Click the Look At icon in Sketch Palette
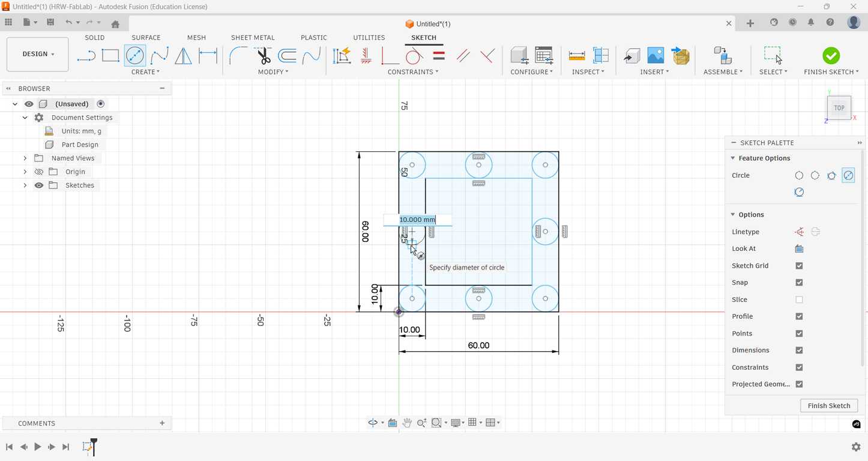This screenshot has width=868, height=461. [x=799, y=249]
